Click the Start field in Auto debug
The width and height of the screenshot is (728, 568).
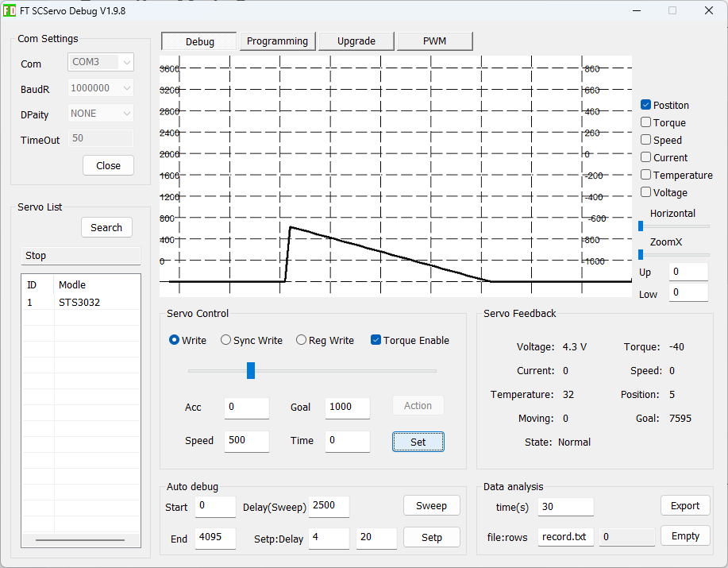pos(215,506)
